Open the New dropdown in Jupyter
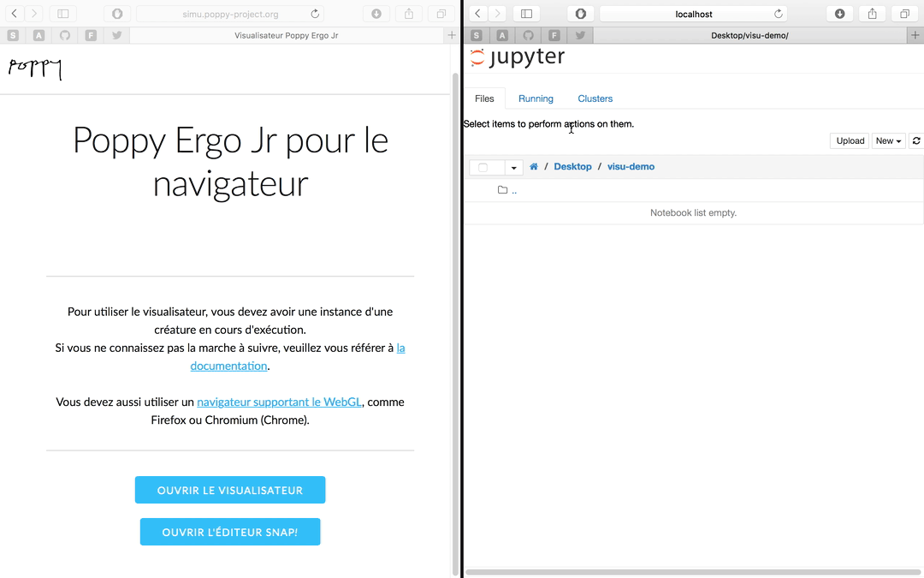The width and height of the screenshot is (924, 578). click(x=888, y=141)
